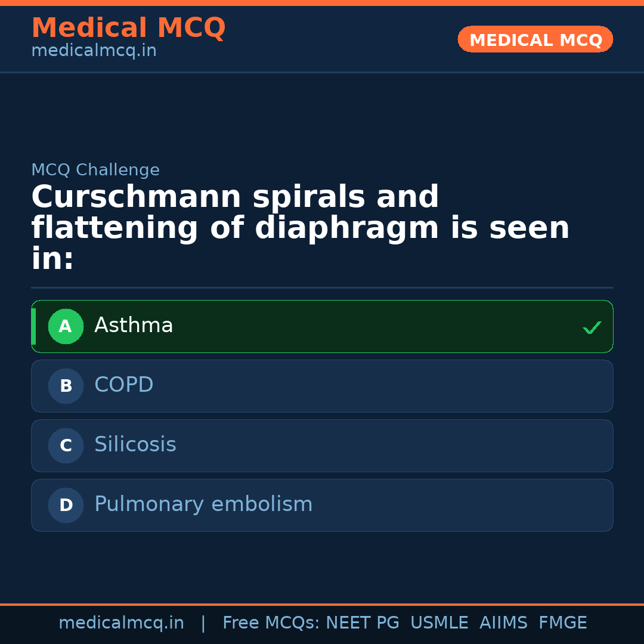Click the green A letter circle
Viewport: 644px width, 644px height.
point(66,327)
